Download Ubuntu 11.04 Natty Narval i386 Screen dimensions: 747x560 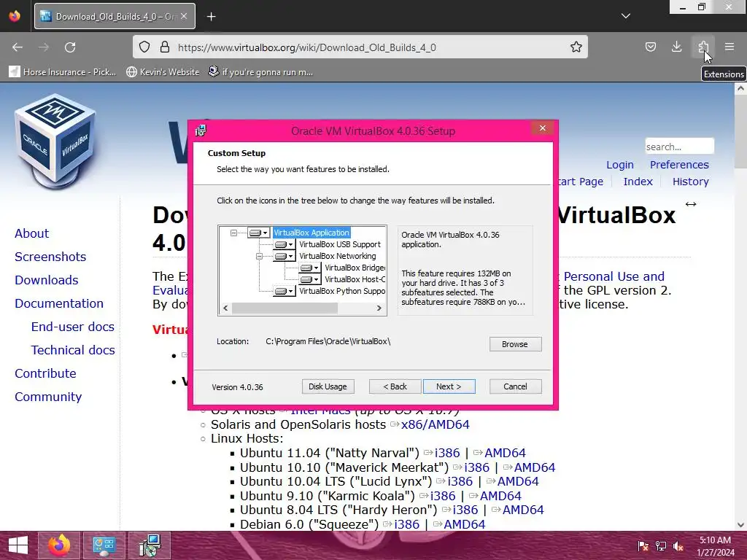447,453
